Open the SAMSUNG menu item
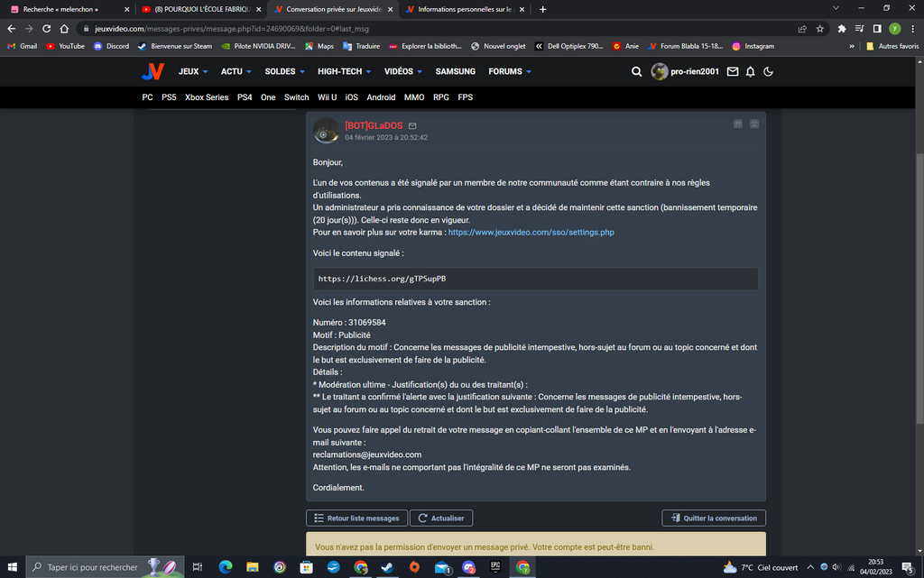This screenshot has width=924, height=578. click(456, 71)
